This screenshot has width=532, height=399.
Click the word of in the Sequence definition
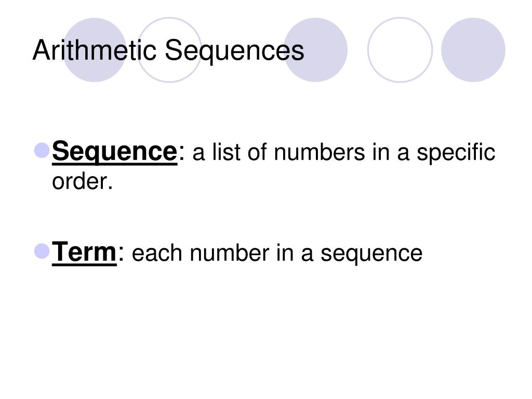[257, 152]
